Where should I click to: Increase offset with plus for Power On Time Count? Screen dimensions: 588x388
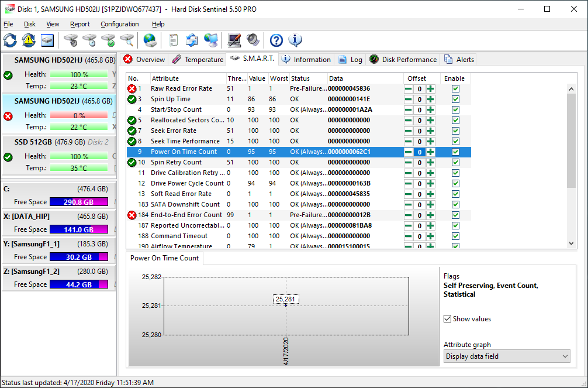[x=431, y=152]
